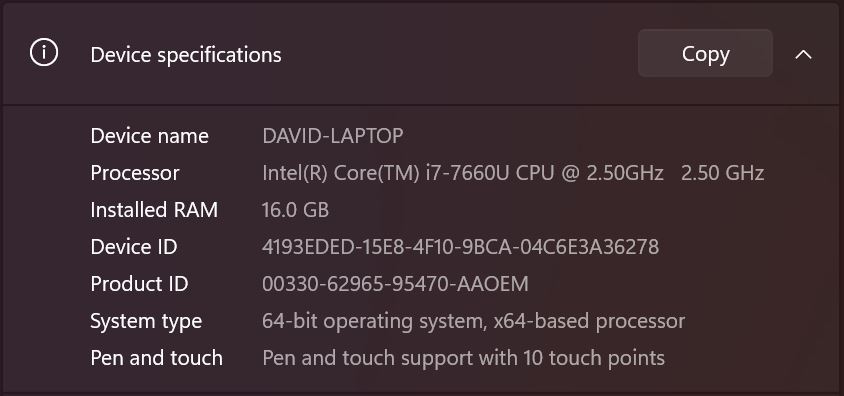Image resolution: width=844 pixels, height=396 pixels.
Task: Click the 10 touch points support text
Action: (x=463, y=358)
